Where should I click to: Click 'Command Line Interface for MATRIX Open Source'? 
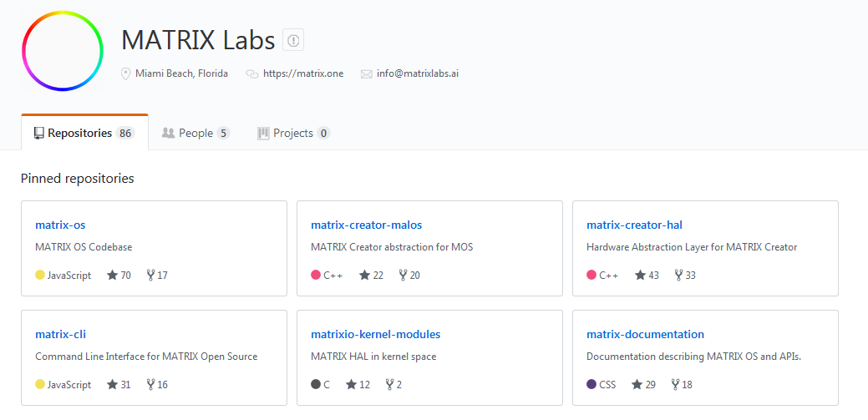[x=146, y=357]
